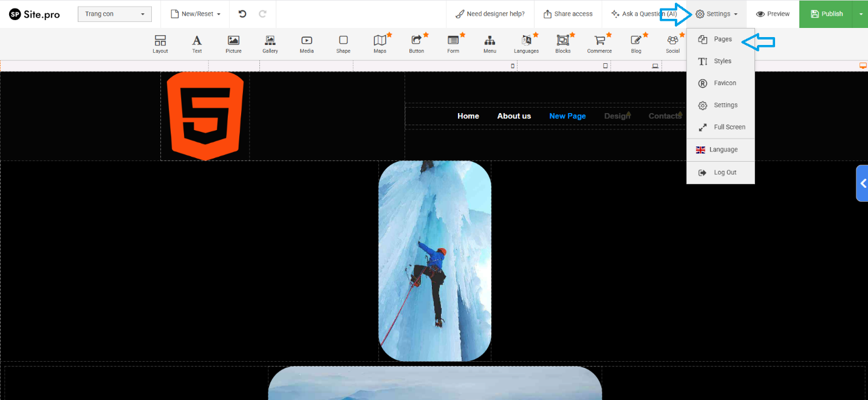The width and height of the screenshot is (868, 400).
Task: Click the Preview button
Action: pos(773,14)
